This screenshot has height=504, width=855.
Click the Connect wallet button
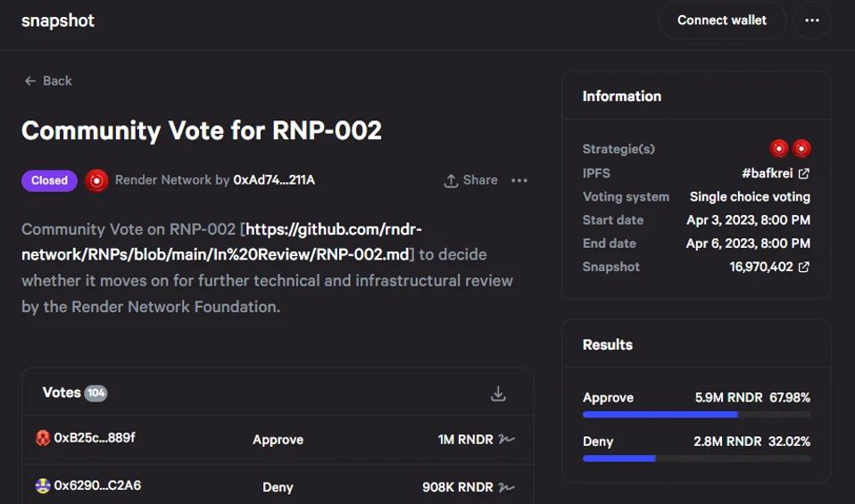[x=721, y=21]
